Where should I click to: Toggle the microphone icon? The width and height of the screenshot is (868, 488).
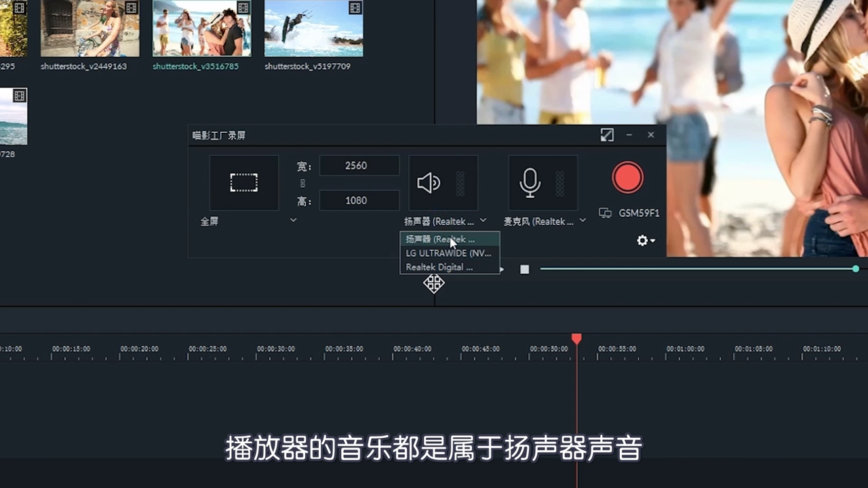[x=530, y=182]
